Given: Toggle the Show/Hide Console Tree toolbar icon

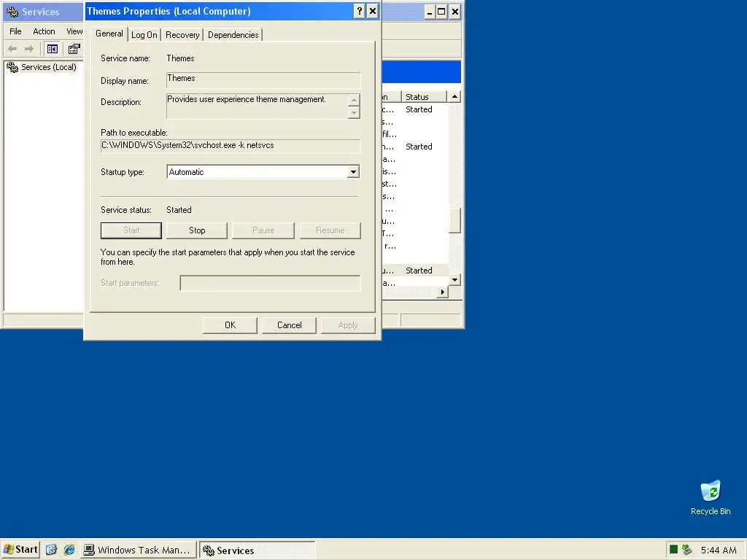Looking at the screenshot, I should coord(53,49).
